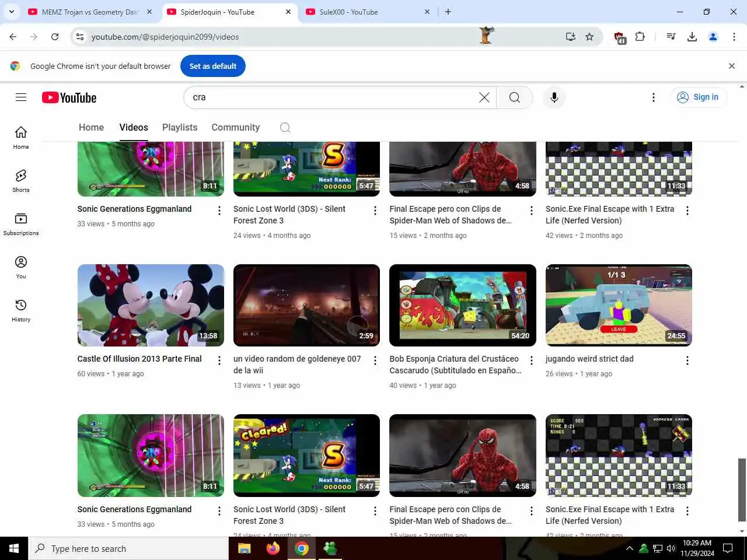The width and height of the screenshot is (747, 560).
Task: Open the Chrome three-dot menu
Action: 734,37
